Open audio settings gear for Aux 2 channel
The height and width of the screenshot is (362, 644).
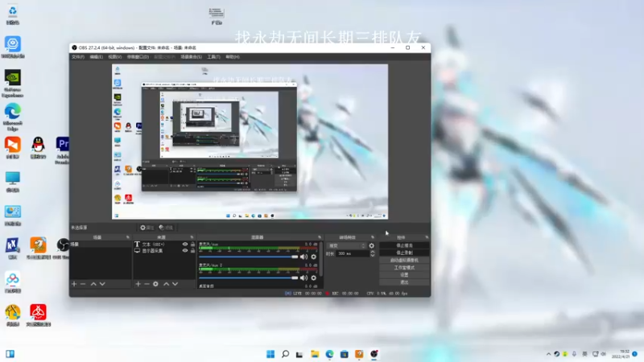click(x=314, y=278)
